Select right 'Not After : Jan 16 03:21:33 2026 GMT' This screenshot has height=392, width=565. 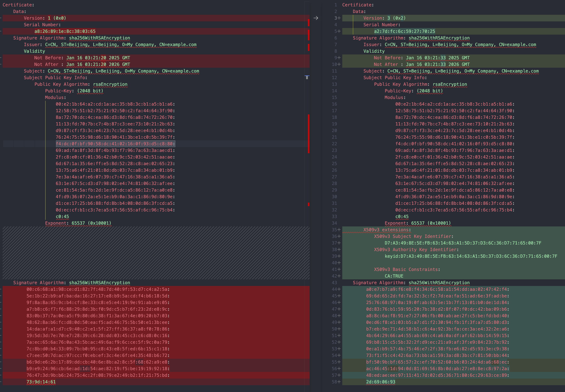(421, 65)
